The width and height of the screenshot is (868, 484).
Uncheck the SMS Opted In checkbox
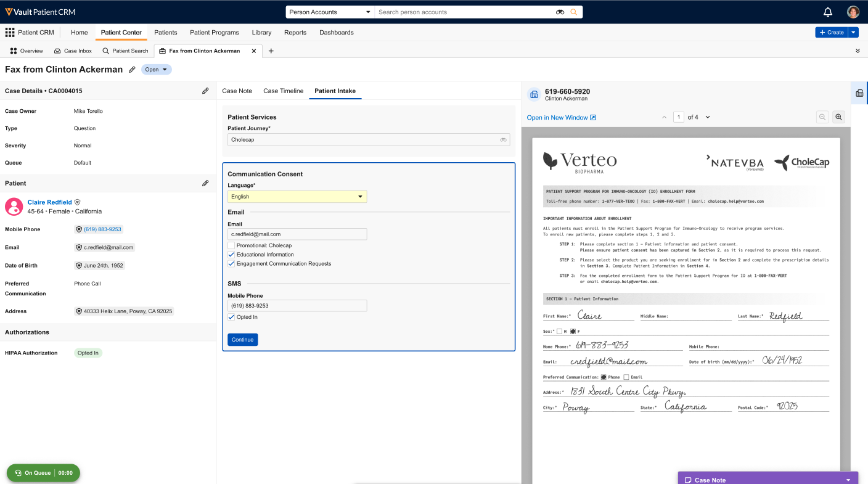[231, 317]
